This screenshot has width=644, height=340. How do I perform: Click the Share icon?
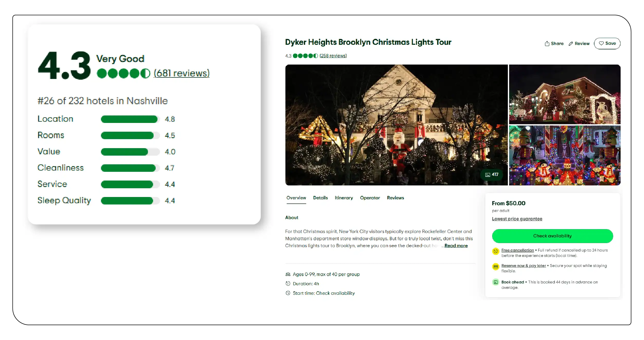[547, 43]
